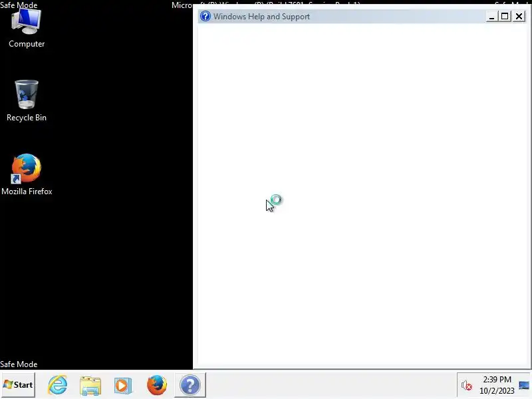Open Firefox from the taskbar
Viewport: 532px width, 399px height.
coord(157,385)
